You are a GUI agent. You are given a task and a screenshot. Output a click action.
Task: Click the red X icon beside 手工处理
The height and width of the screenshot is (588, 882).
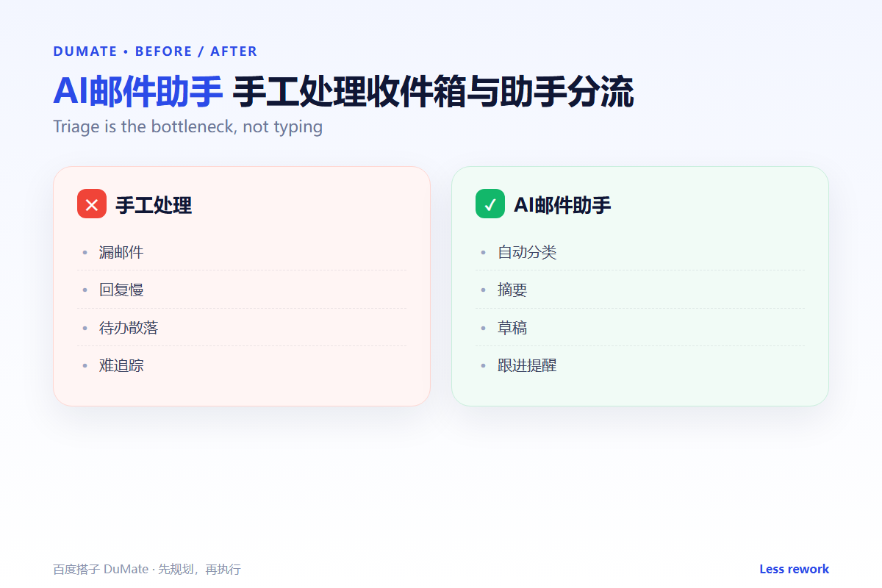pyautogui.click(x=92, y=204)
